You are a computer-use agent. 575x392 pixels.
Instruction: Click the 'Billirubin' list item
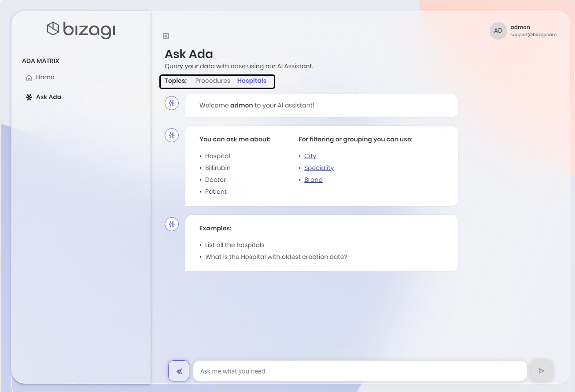[x=218, y=168]
